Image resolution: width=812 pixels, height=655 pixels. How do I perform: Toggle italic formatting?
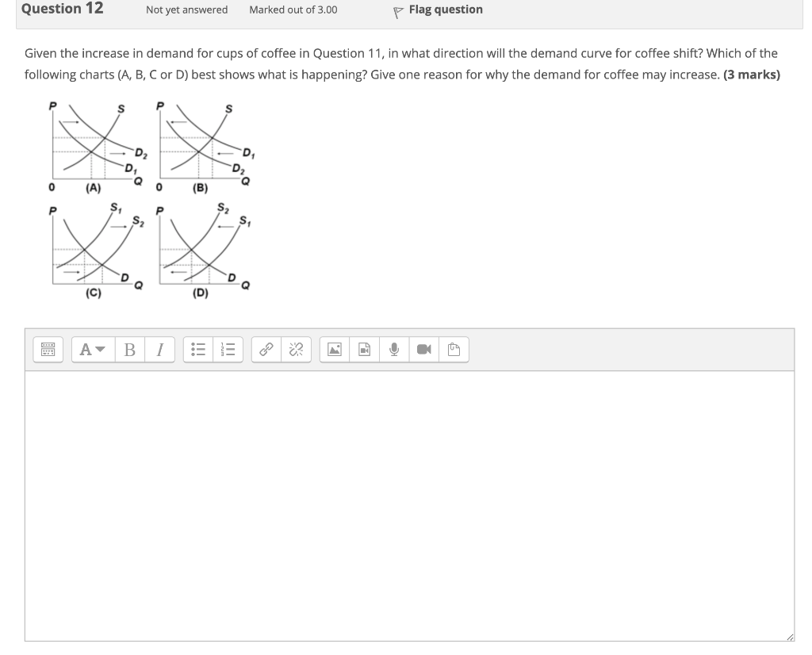[159, 349]
